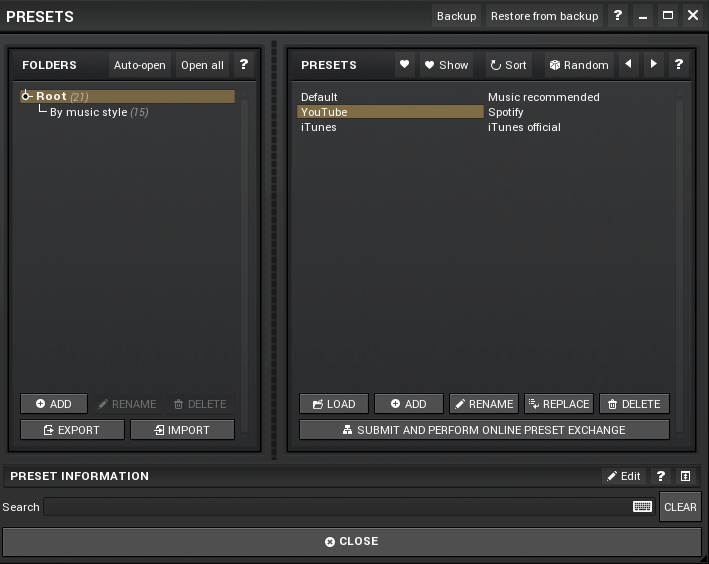The height and width of the screenshot is (564, 709).
Task: Select the By music style folder
Action: pos(88,112)
